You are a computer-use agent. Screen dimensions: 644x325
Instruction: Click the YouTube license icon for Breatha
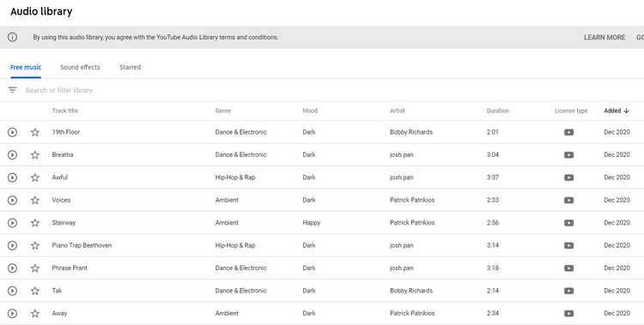[568, 154]
